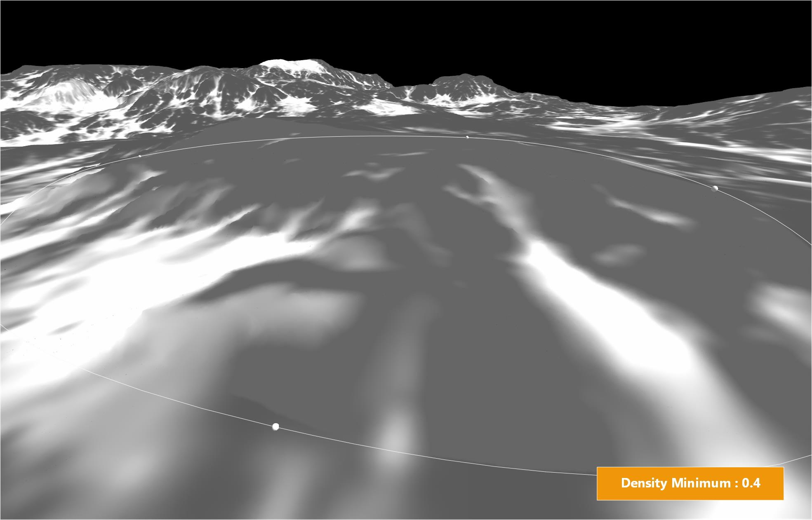The height and width of the screenshot is (520, 812).
Task: Click the '0.4' value in the density label
Action: point(751,483)
